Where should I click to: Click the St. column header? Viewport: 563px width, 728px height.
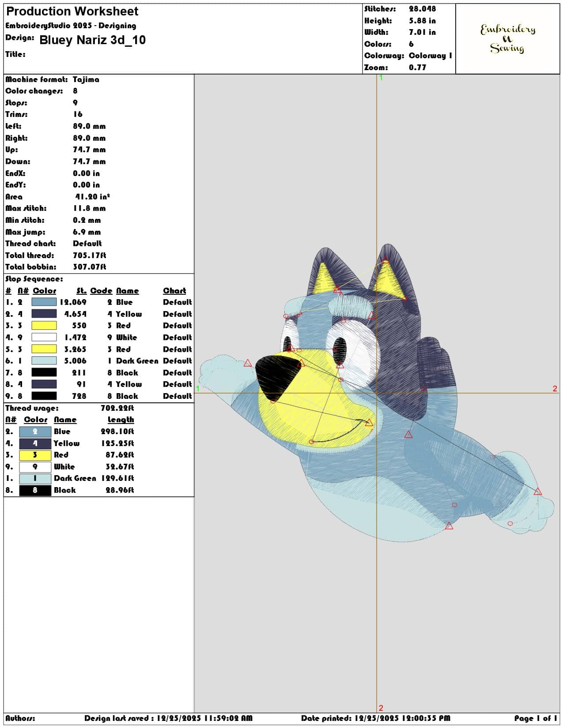[x=82, y=291]
